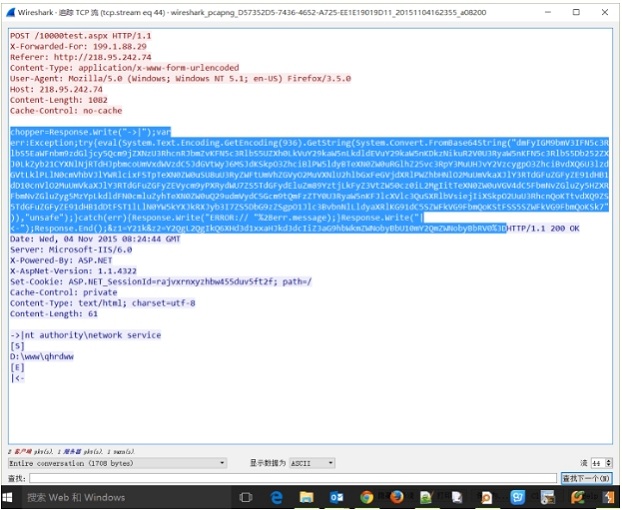Screen dimensions: 622x510
Task: Click the 'POST /10000test.aspx HTTP/1.1' line
Action: pos(81,36)
